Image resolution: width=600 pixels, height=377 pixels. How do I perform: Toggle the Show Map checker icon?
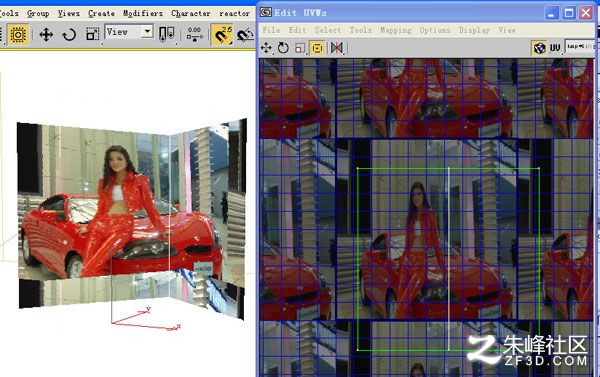[540, 48]
